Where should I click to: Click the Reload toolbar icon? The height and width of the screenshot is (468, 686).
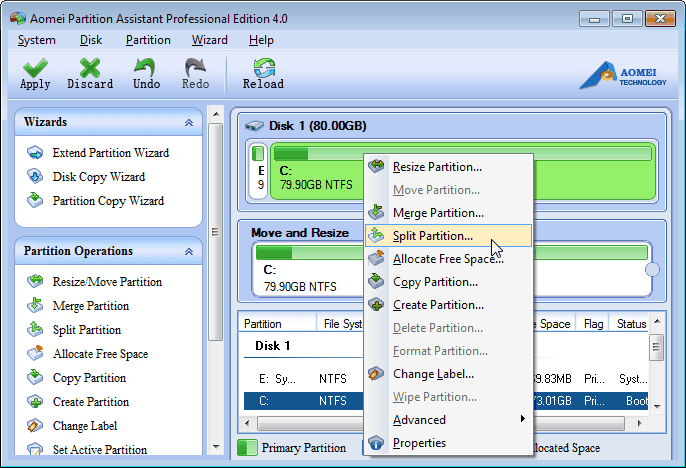[264, 68]
